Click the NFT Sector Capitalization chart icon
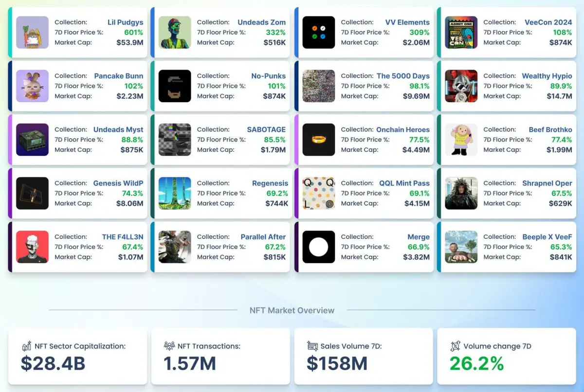This screenshot has width=584, height=392. coord(27,346)
